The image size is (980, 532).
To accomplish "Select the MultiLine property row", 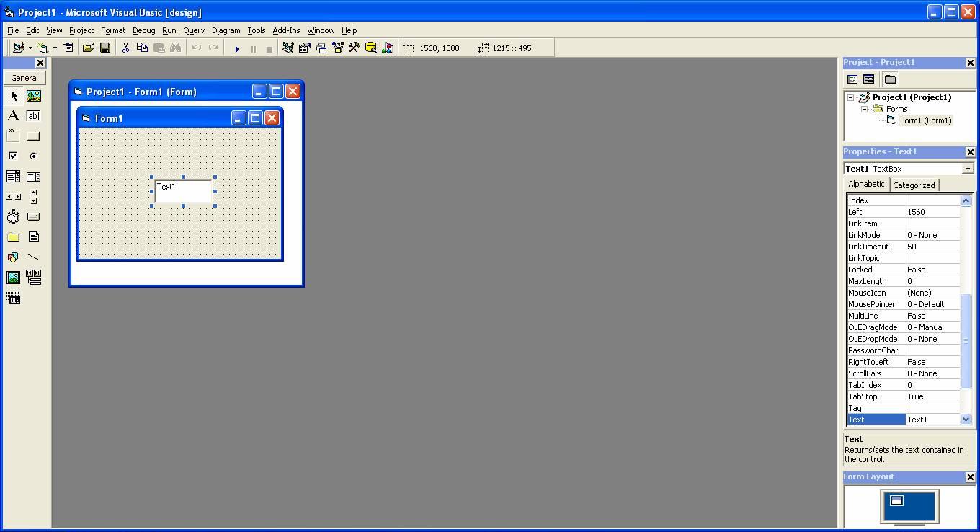I will coord(904,316).
